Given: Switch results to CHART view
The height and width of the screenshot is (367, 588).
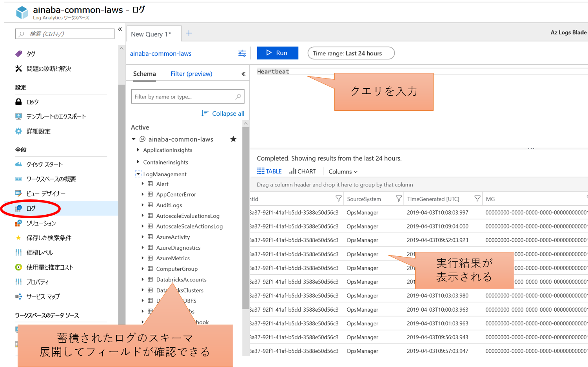Looking at the screenshot, I should (x=302, y=171).
